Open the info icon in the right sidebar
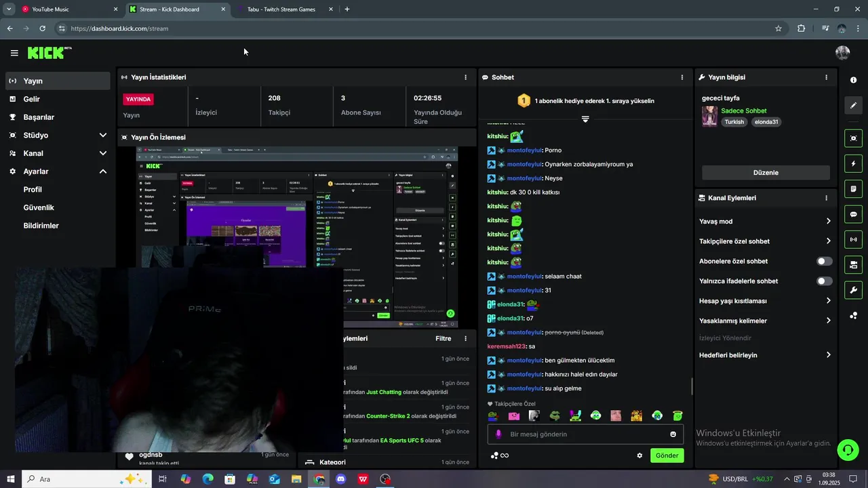 (853, 80)
